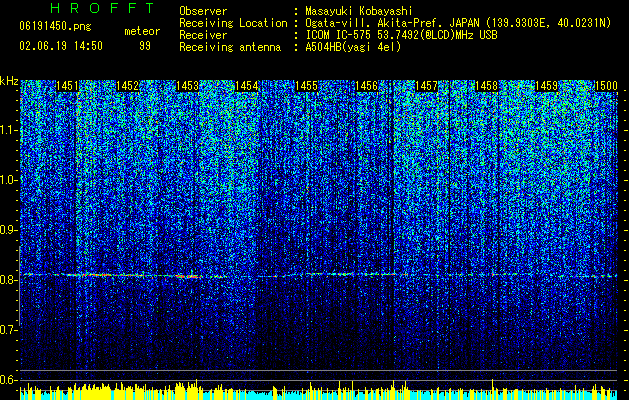Image resolution: width=629 pixels, height=400 pixels.
Task: Click the antenna A504HB(yagi 4el) text
Action: [353, 47]
